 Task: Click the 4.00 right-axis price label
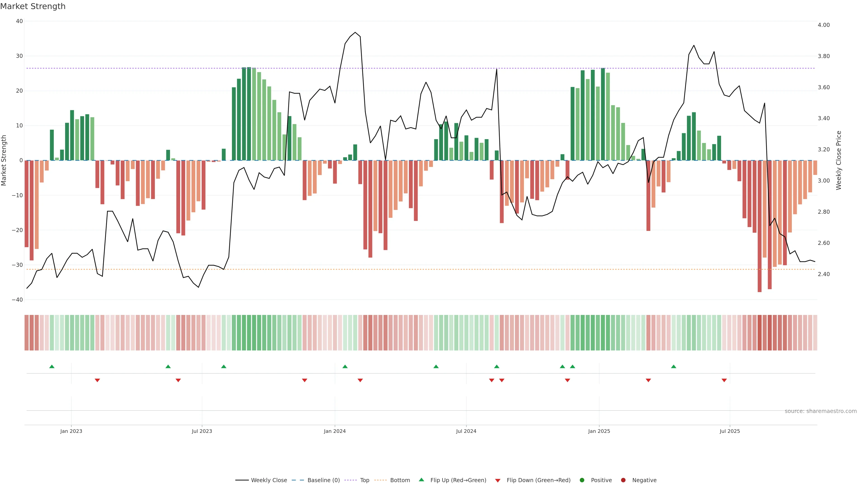pyautogui.click(x=823, y=25)
